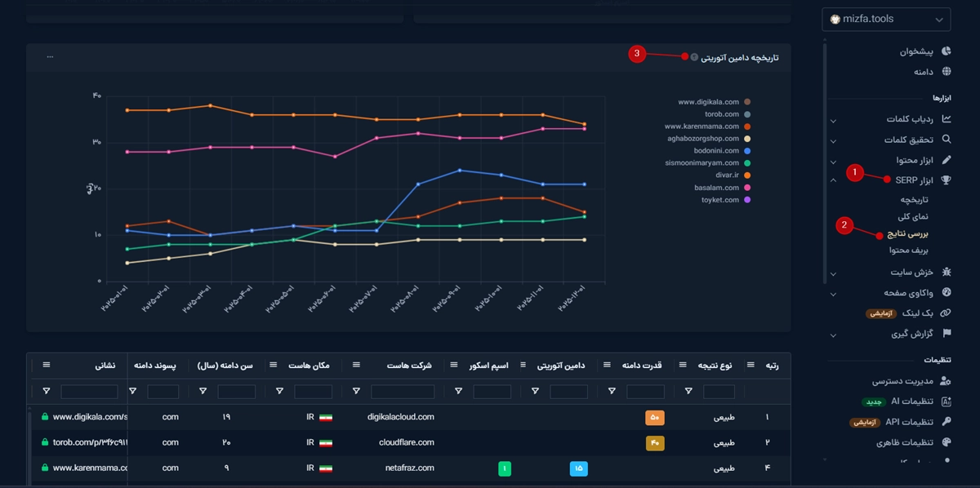Image resolution: width=980 pixels, height=488 pixels.
Task: Open نمای کلی in the SERP submenu
Action: pos(915,216)
